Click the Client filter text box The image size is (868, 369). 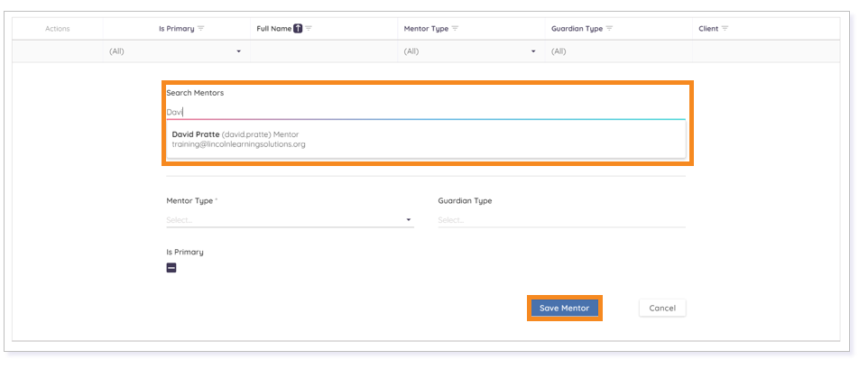(x=766, y=51)
